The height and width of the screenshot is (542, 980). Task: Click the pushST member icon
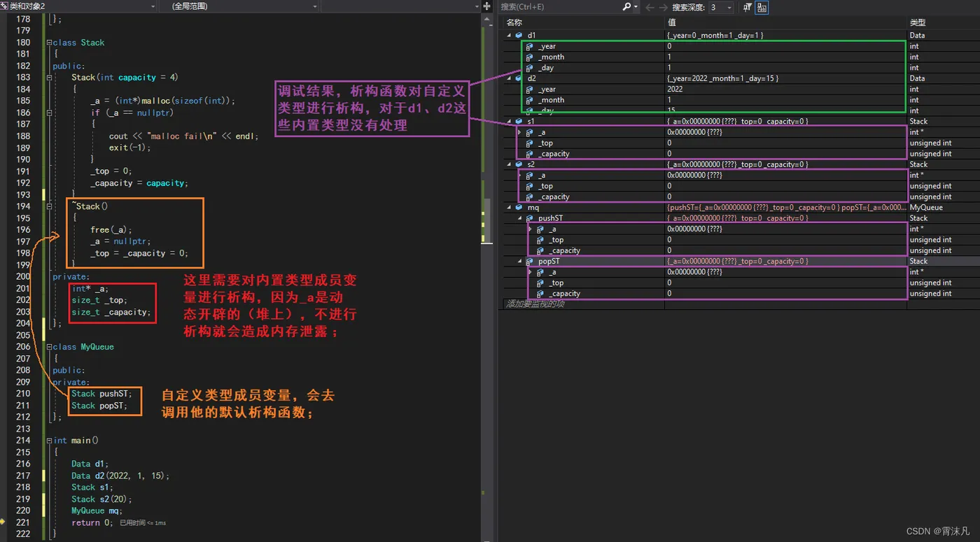point(530,218)
